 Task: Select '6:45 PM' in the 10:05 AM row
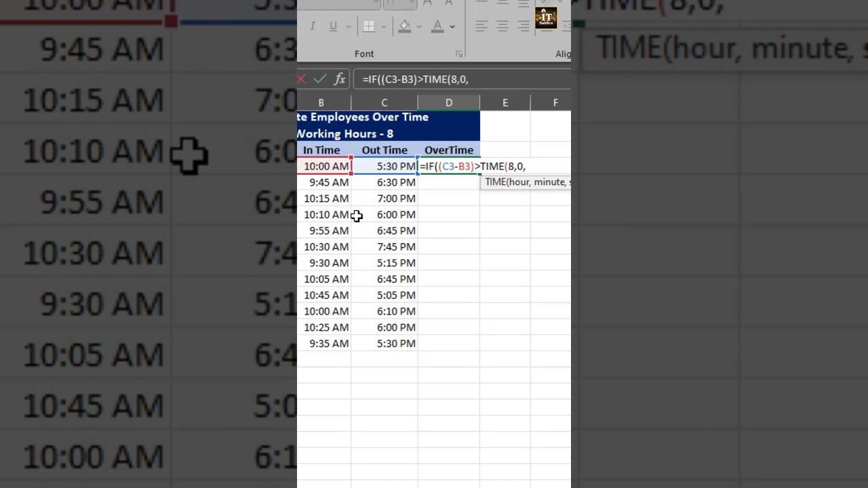tap(384, 279)
